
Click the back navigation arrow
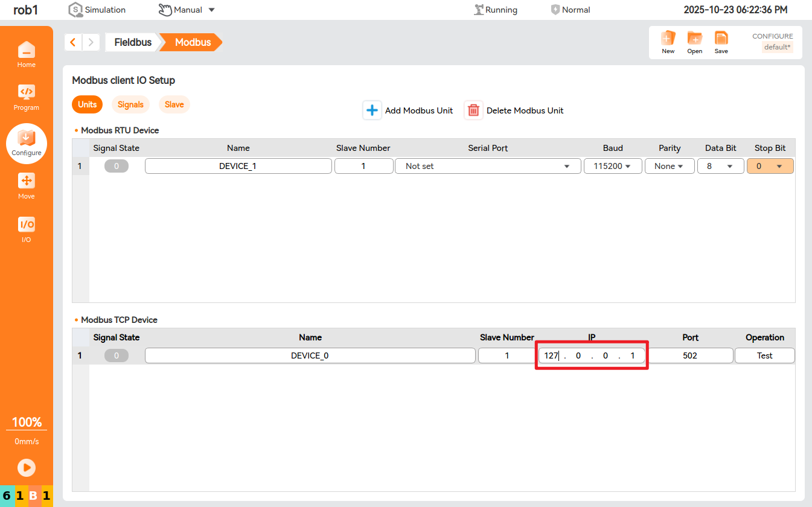(73, 42)
